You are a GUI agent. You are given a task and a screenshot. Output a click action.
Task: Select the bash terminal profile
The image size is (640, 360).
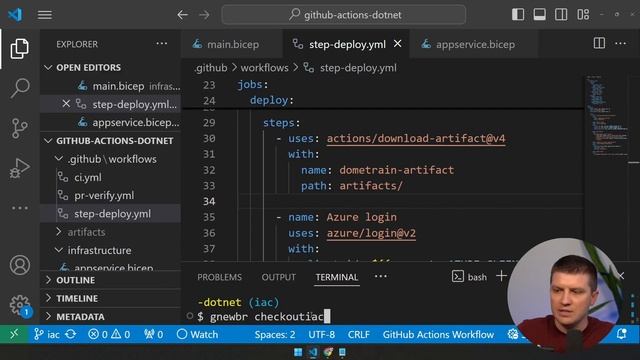(x=469, y=277)
